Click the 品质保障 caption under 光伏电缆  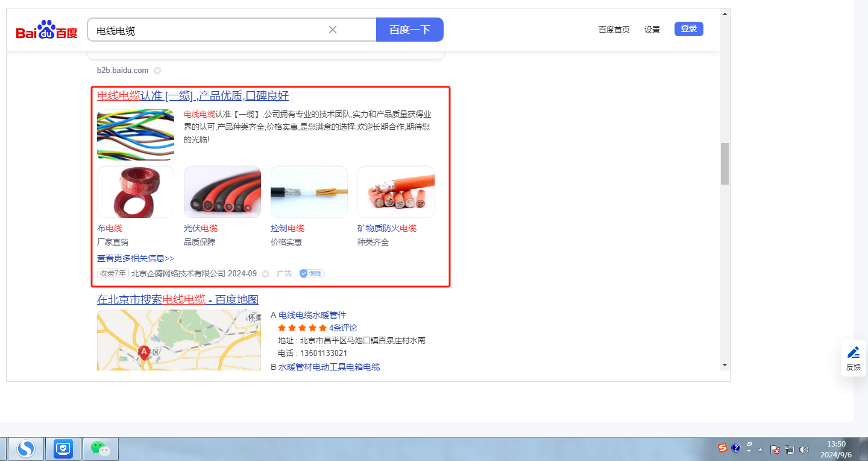(x=200, y=242)
